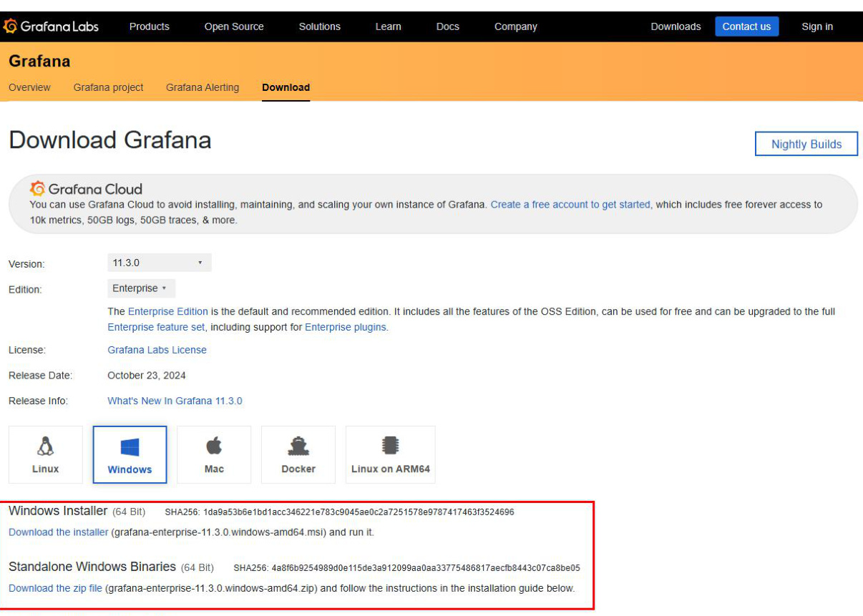Open the Version 11.3.0 dropdown
Viewport: 863px width, 616px height.
coord(159,263)
